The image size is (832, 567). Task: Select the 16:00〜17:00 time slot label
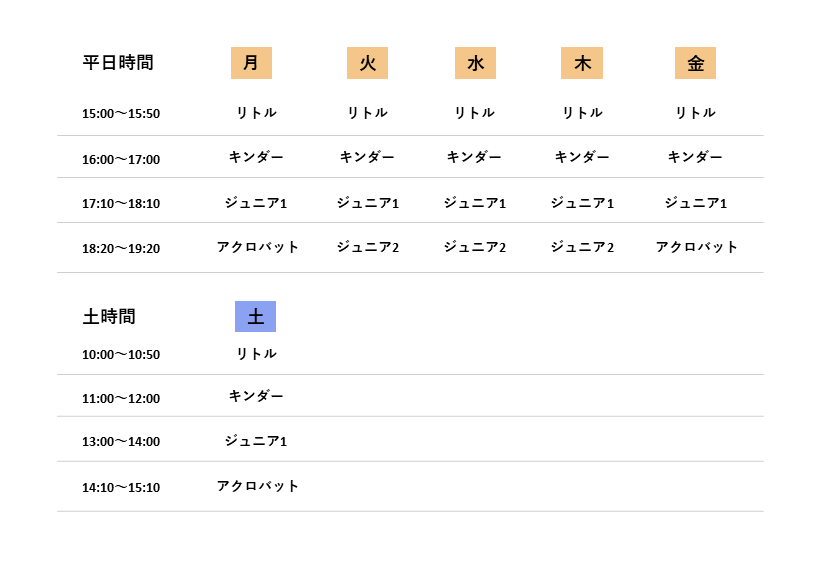[121, 160]
